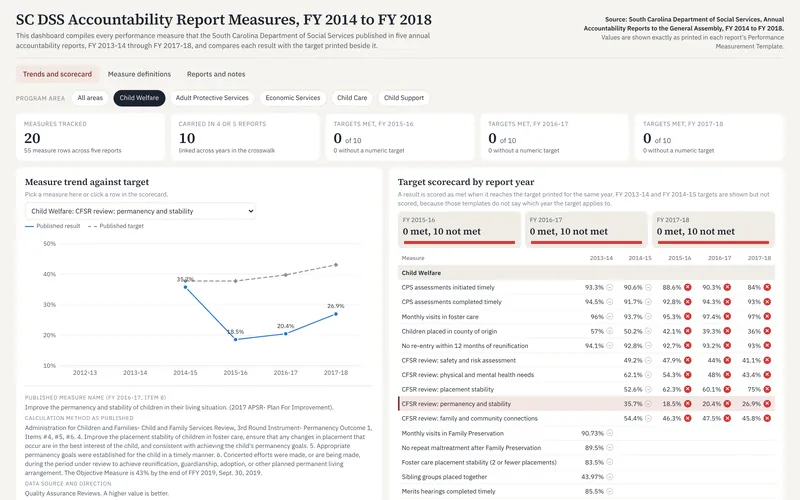Click the Published target legend entry
Viewport: 800px width, 500px height.
pyautogui.click(x=116, y=226)
